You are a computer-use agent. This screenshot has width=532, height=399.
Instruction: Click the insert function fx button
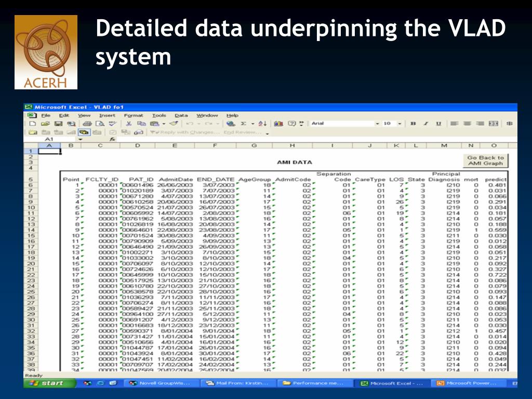[x=112, y=139]
